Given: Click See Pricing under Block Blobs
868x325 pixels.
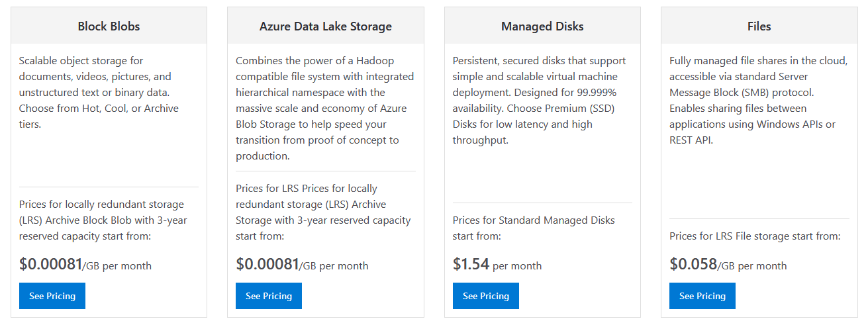Looking at the screenshot, I should (x=52, y=296).
